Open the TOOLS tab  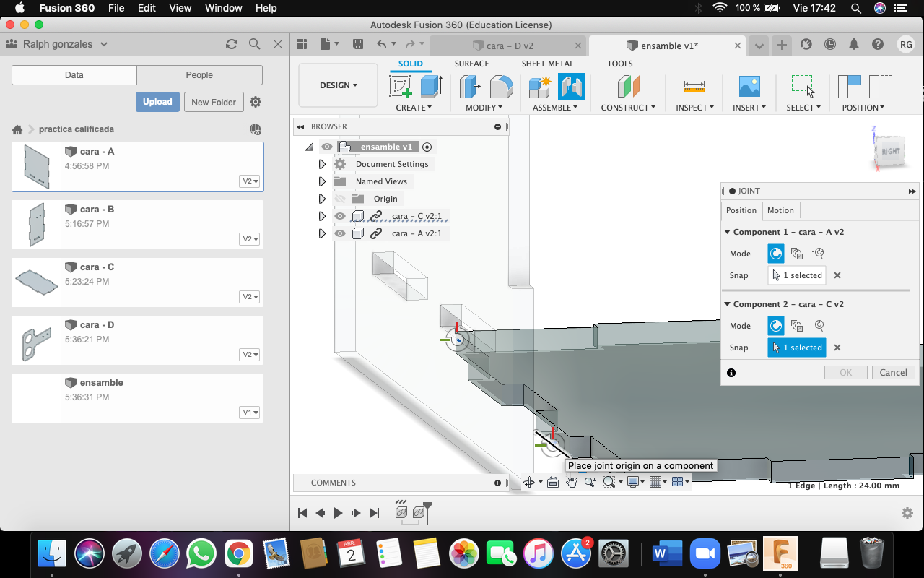(619, 64)
